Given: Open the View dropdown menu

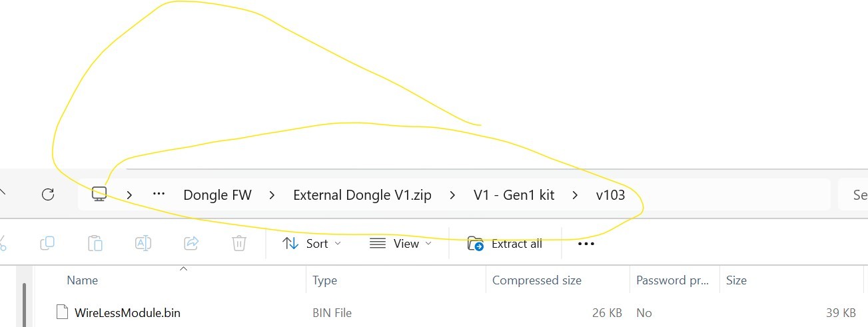Looking at the screenshot, I should coord(400,244).
